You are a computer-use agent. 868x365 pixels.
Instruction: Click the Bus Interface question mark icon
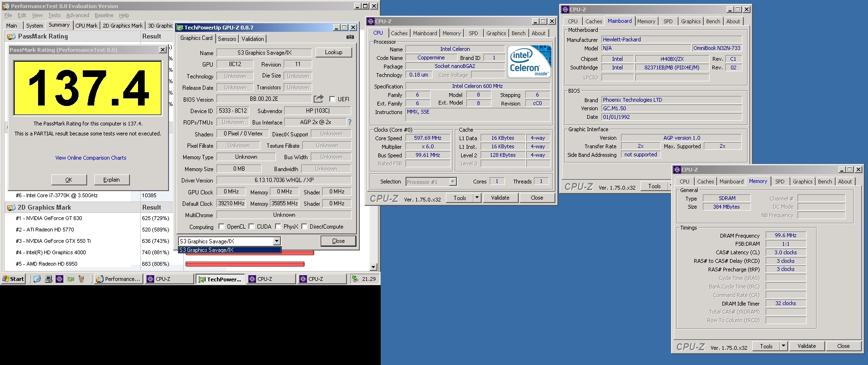[349, 122]
